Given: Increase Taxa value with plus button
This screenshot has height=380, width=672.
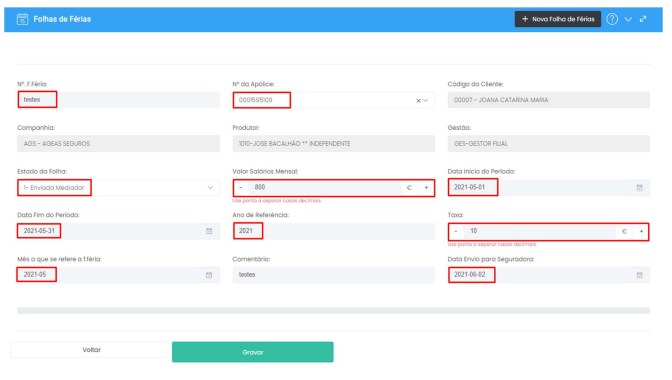Looking at the screenshot, I should tap(641, 231).
